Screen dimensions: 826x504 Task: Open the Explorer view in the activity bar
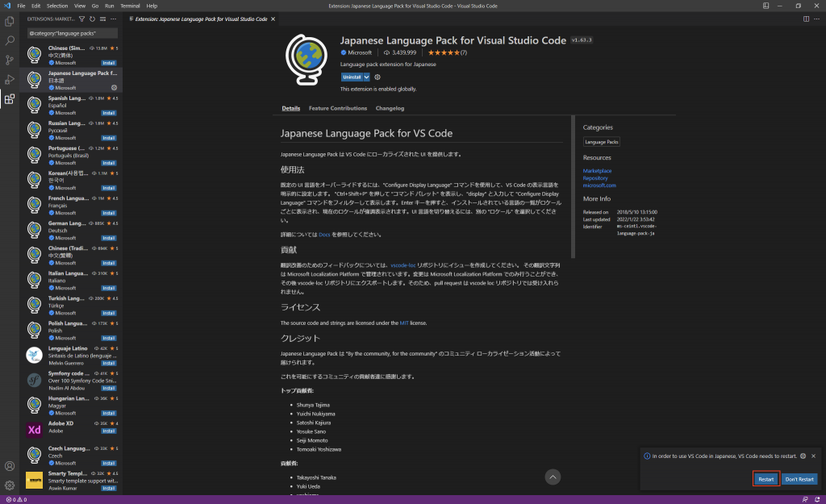tap(10, 22)
